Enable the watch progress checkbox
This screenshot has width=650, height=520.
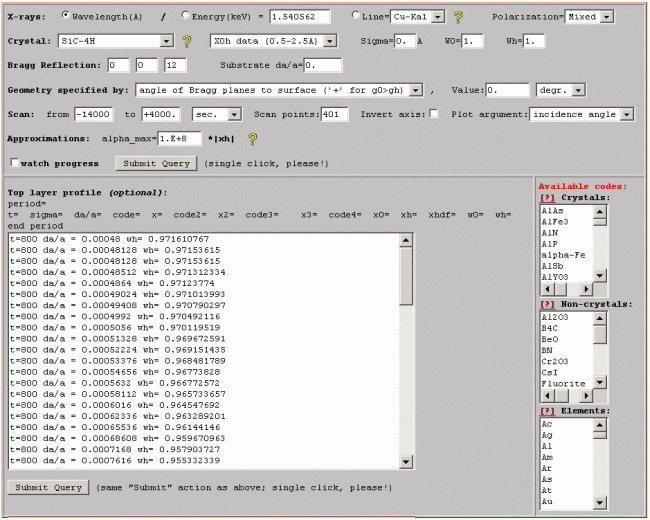tap(15, 162)
